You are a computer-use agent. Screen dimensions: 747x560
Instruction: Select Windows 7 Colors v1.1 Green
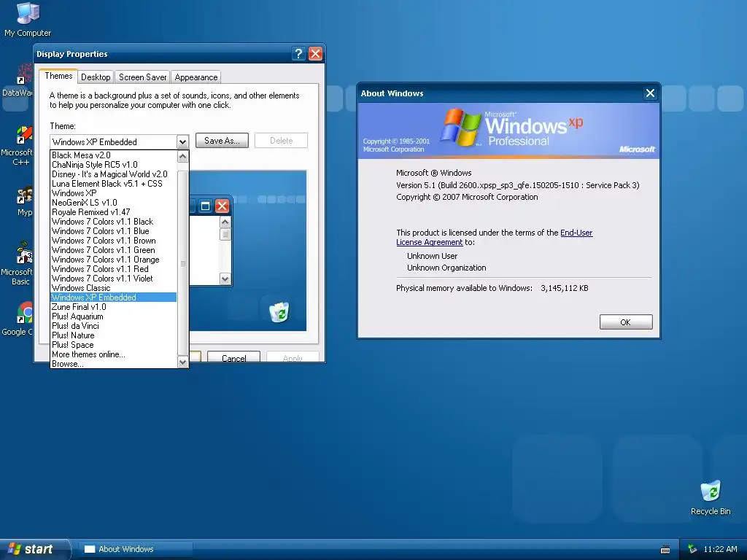click(113, 251)
